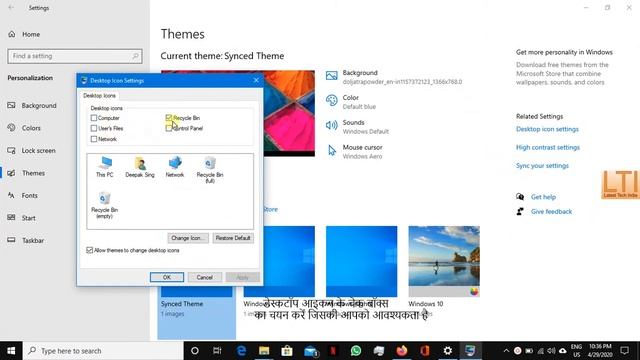Click the Get help link
Screen dimensions: 640x360
pos(543,197)
